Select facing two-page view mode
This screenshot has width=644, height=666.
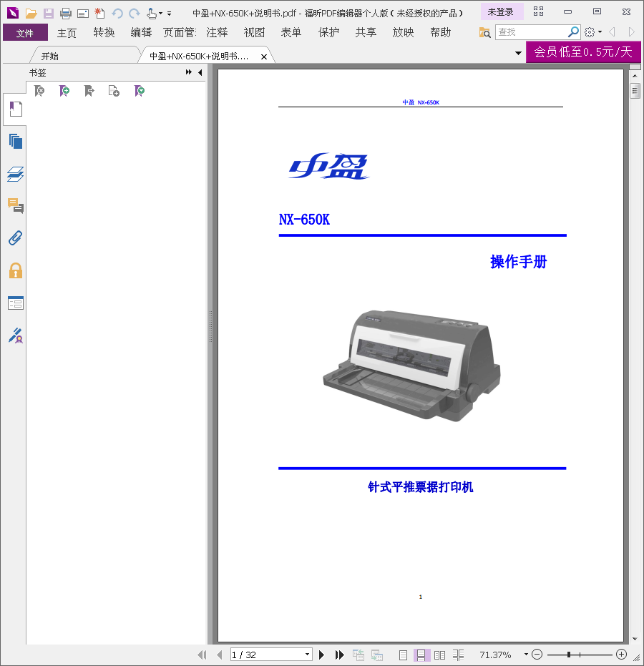point(439,655)
